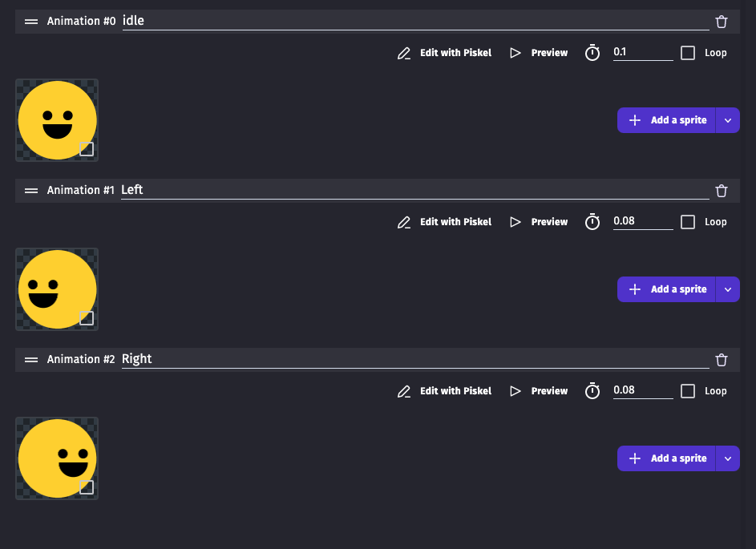The height and width of the screenshot is (549, 756).
Task: Click the Right animation name field
Action: pyautogui.click(x=414, y=359)
